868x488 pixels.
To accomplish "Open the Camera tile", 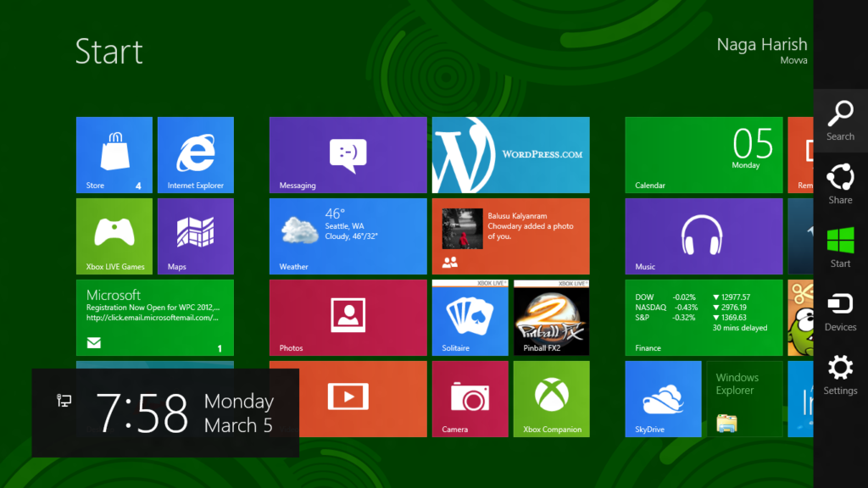I will click(x=470, y=399).
